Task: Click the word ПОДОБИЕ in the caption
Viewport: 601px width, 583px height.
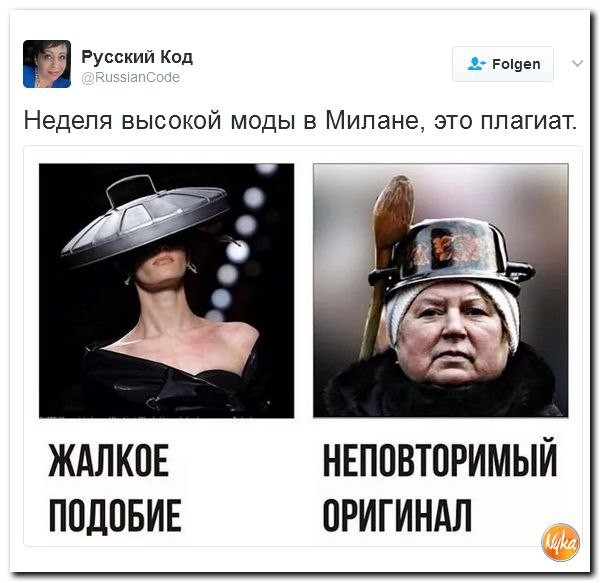Action: click(x=115, y=515)
